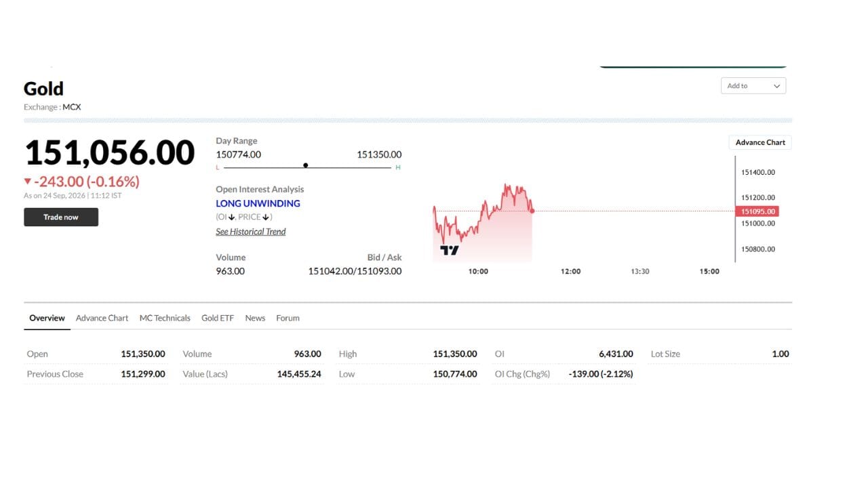
Task: Click the Open Interest Analysis label
Action: point(260,190)
